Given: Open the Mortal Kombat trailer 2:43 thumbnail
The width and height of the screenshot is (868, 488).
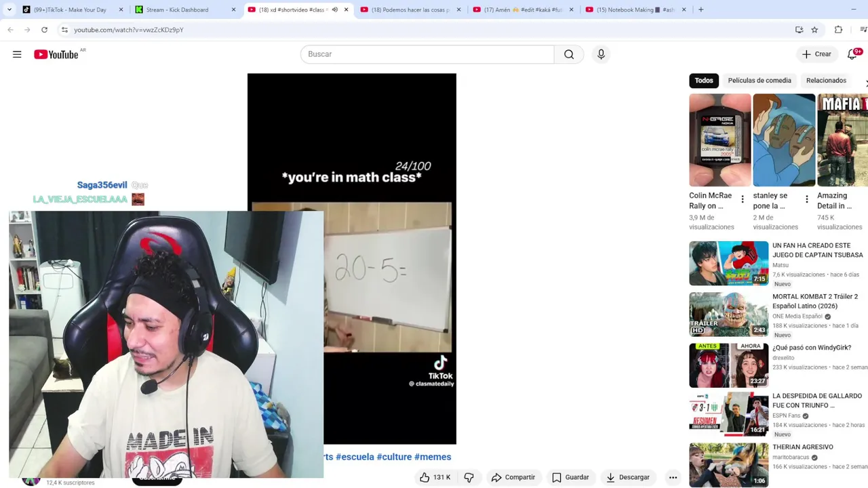Looking at the screenshot, I should pyautogui.click(x=729, y=314).
